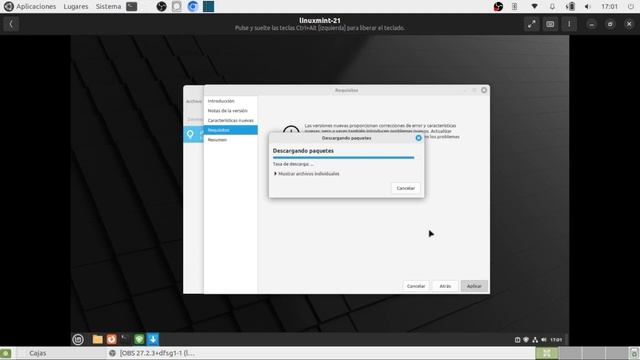Open the Archivo menu in the background window
Viewport: 640px width, 360px height.
tap(194, 101)
